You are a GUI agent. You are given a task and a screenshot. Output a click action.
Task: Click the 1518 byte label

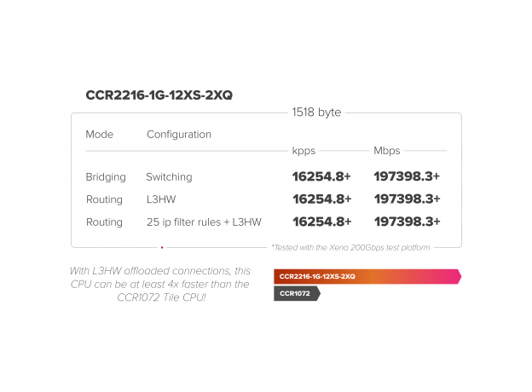pyautogui.click(x=316, y=112)
